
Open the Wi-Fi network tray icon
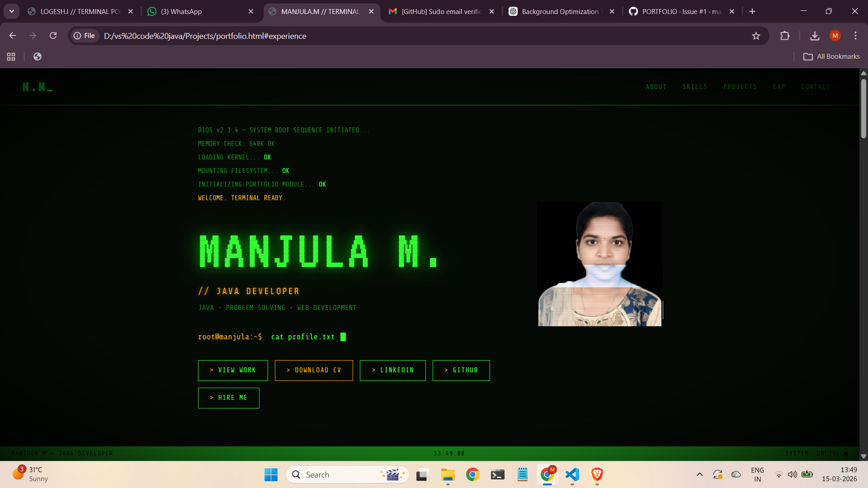[779, 474]
